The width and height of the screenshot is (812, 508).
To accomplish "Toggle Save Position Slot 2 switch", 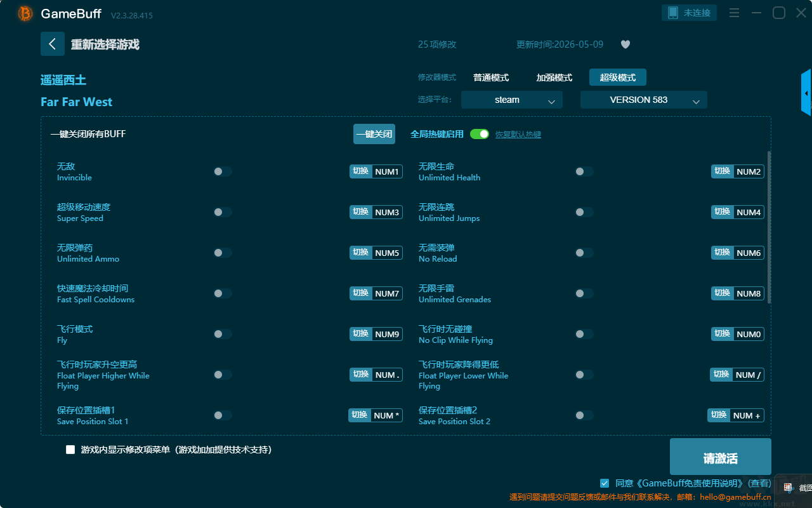I will coord(584,415).
